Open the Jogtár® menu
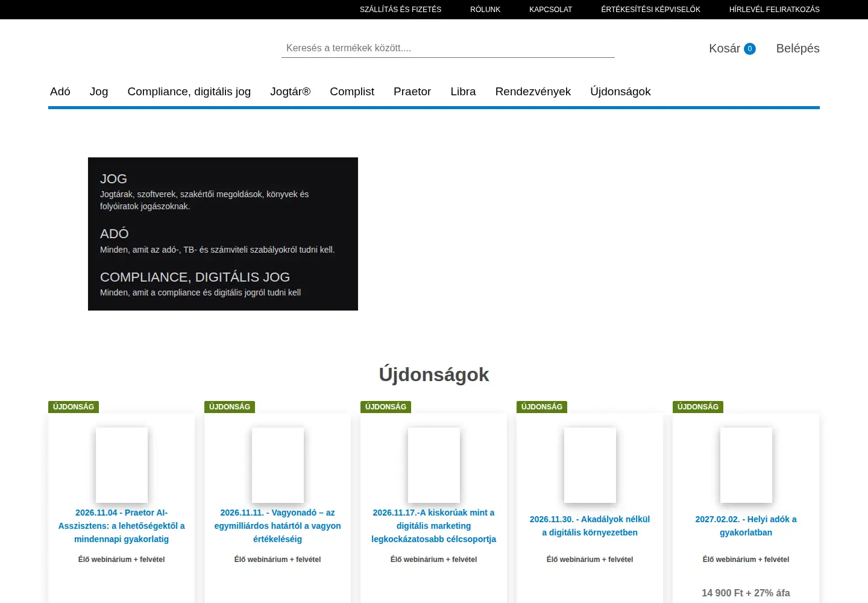The height and width of the screenshot is (603, 868). pyautogui.click(x=290, y=92)
